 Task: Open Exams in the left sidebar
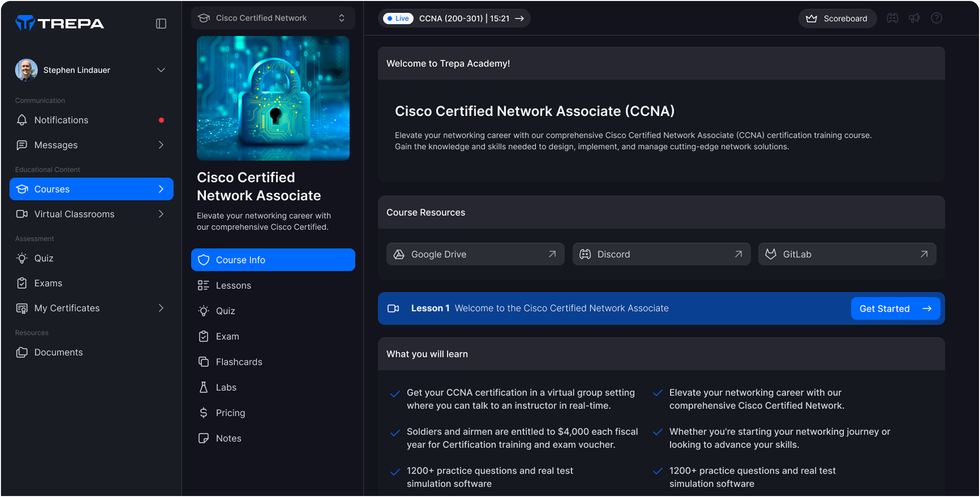[x=91, y=283]
